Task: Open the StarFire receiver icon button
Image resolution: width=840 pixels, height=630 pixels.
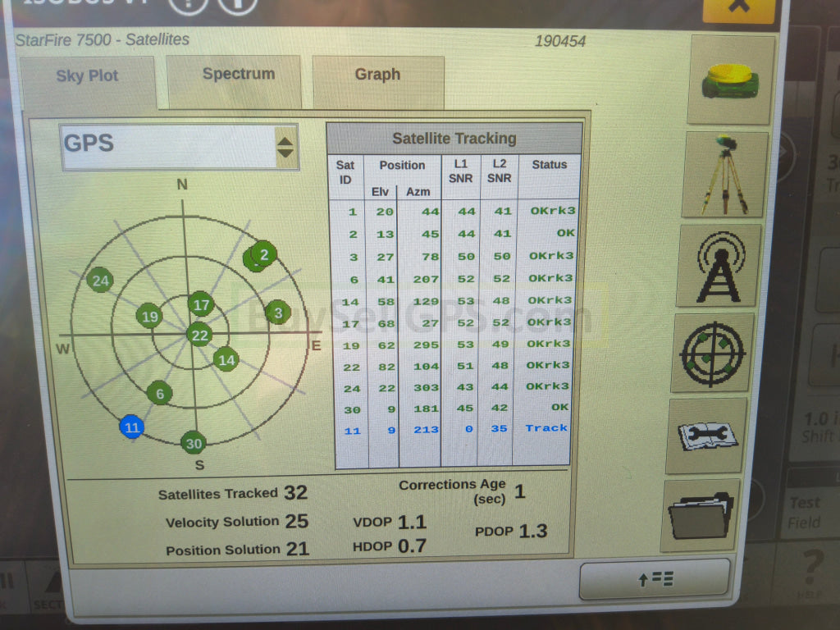Action: tap(731, 80)
